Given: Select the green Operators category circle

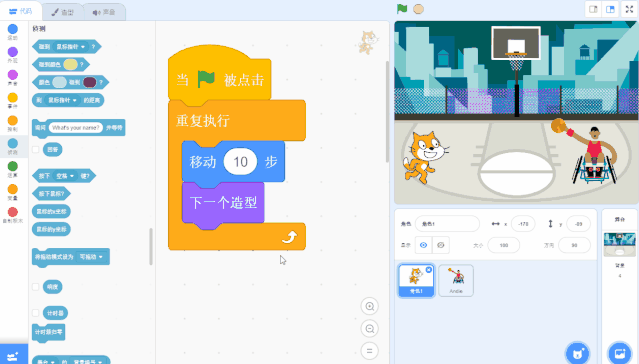Looking at the screenshot, I should (13, 166).
